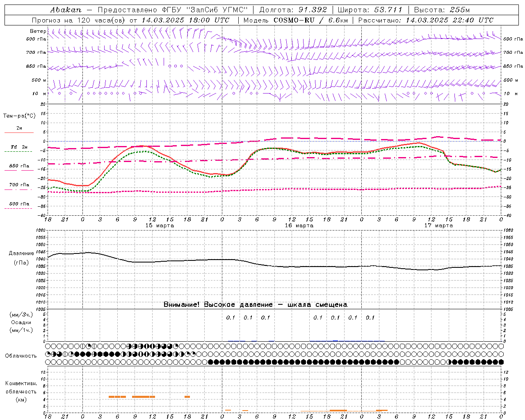Click the 'Тем-ра(°C)' axis label
The width and height of the screenshot is (525, 420).
(19, 116)
